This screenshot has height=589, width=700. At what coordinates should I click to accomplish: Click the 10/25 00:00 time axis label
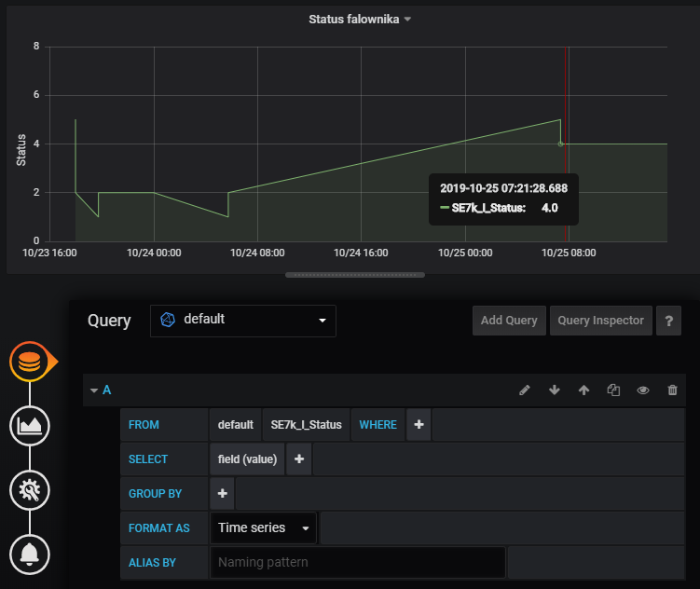pos(465,253)
